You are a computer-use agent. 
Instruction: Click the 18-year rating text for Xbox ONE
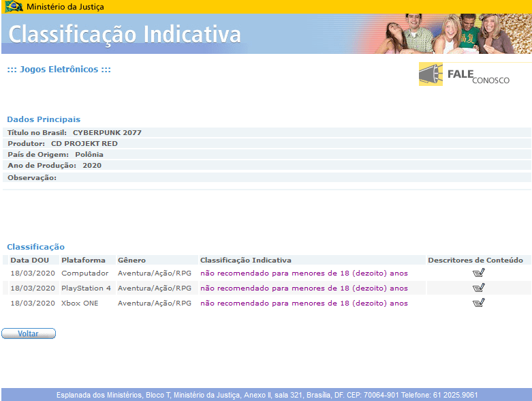[304, 303]
